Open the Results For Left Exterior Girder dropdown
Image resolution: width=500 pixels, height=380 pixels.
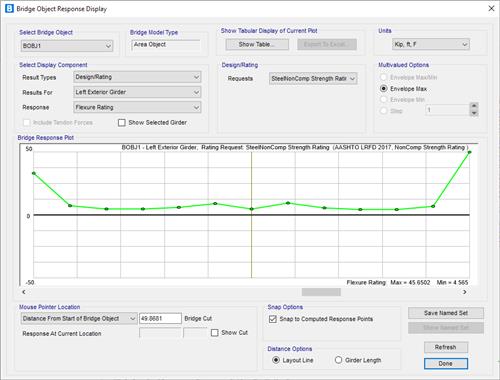137,92
